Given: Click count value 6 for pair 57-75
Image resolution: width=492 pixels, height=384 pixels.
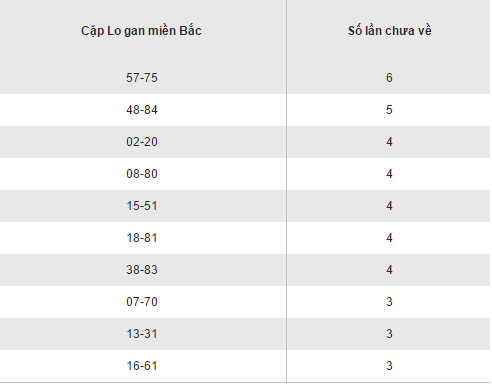Looking at the screenshot, I should (389, 78).
